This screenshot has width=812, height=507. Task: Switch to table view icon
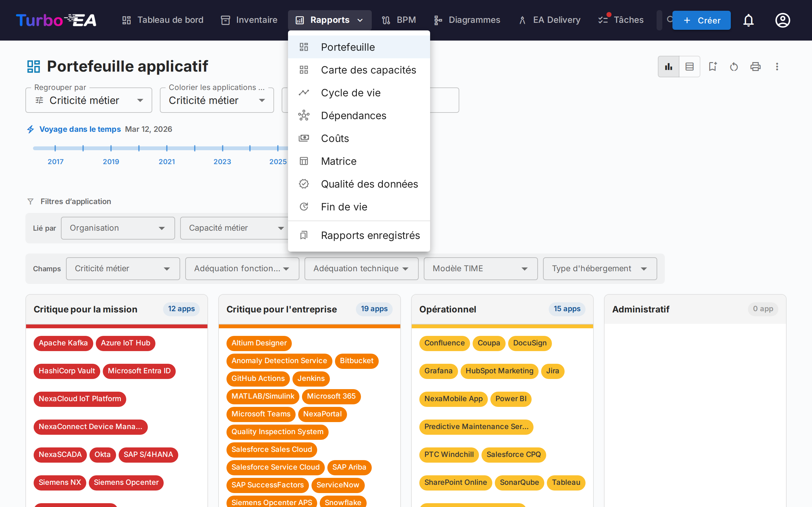point(689,67)
